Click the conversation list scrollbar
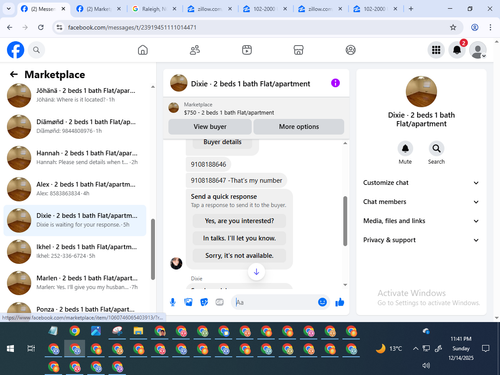The height and width of the screenshot is (375, 500). (153, 249)
